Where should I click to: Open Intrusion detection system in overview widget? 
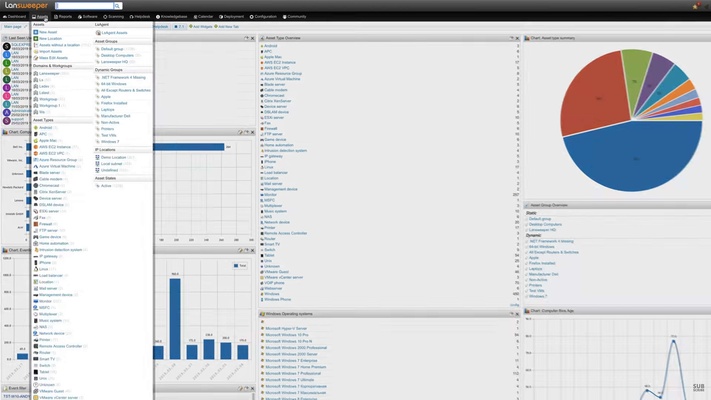(285, 151)
